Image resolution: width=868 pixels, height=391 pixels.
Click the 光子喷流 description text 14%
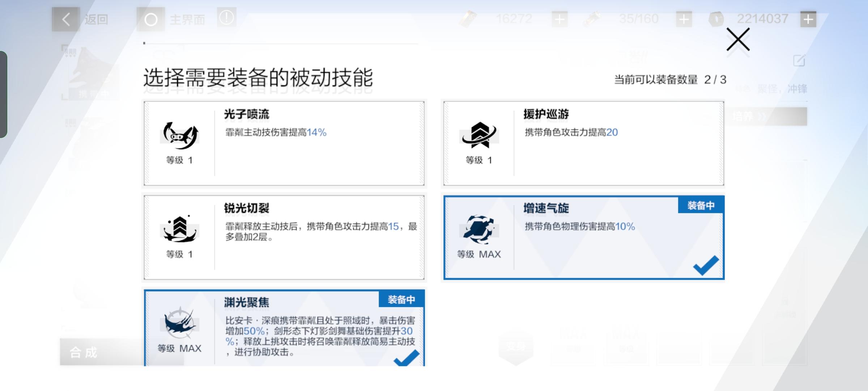coord(276,133)
